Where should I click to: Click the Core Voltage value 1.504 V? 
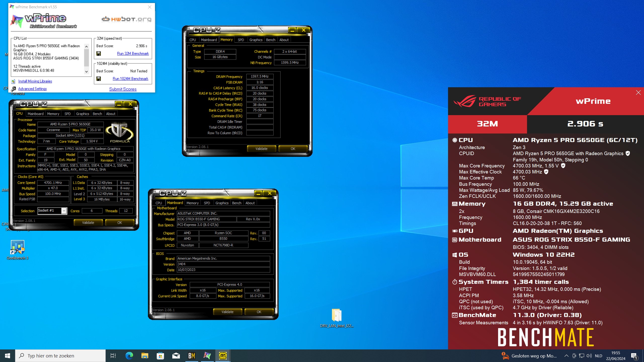(x=92, y=141)
